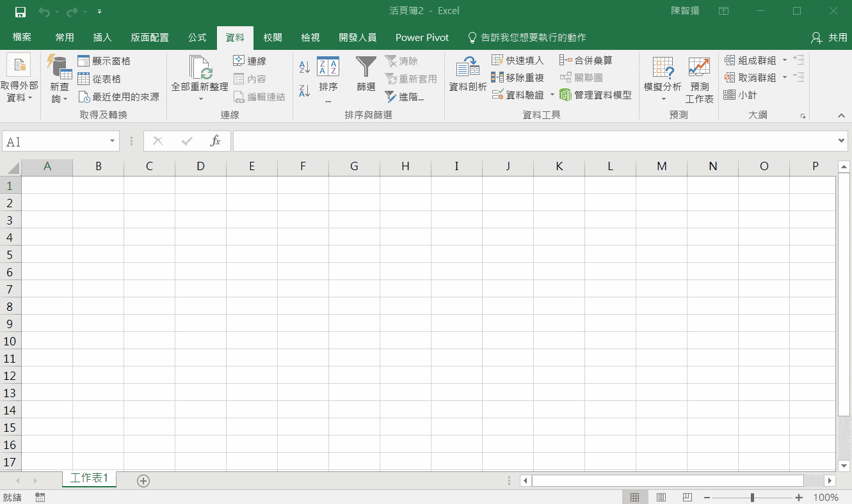Click the Redo arrow icon

pos(72,12)
